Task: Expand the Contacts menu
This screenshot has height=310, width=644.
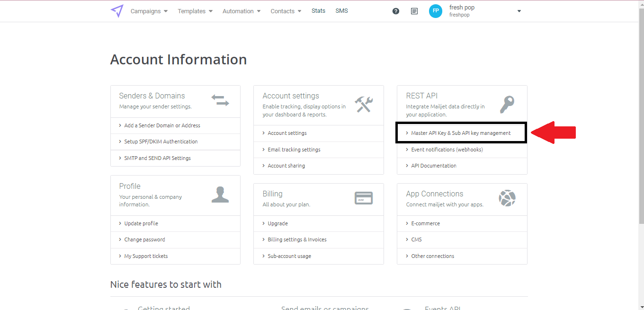Action: [286, 11]
